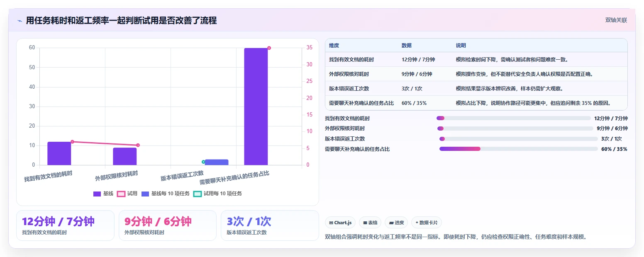Viewport: 644px width, 257px height.
Task: Open the 12分钟 / 7分钟 data card
Action: [65, 225]
